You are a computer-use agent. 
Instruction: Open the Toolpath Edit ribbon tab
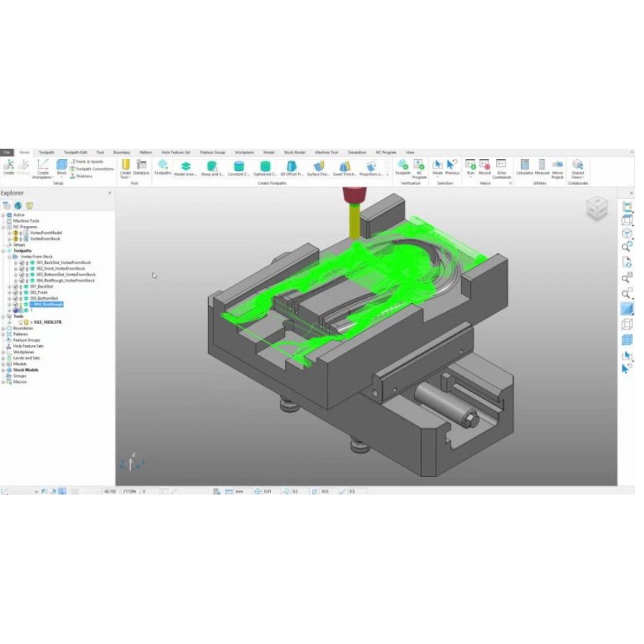(75, 152)
